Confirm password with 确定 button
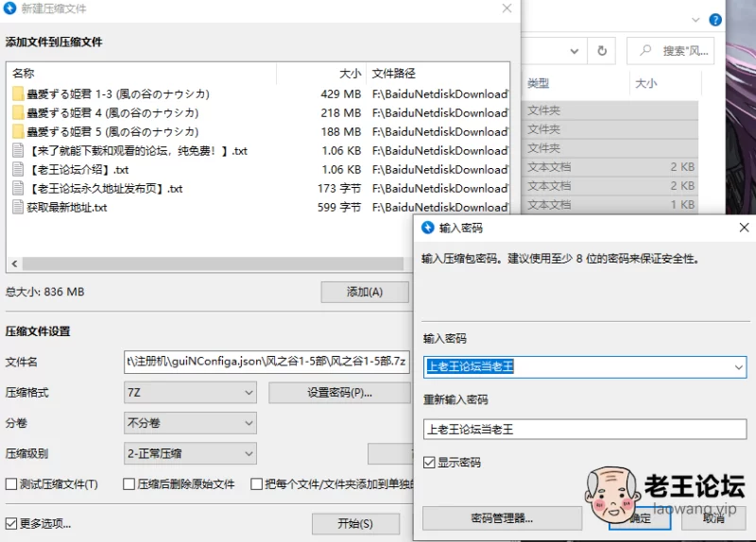Viewport: 756px width, 542px height. pos(640,518)
